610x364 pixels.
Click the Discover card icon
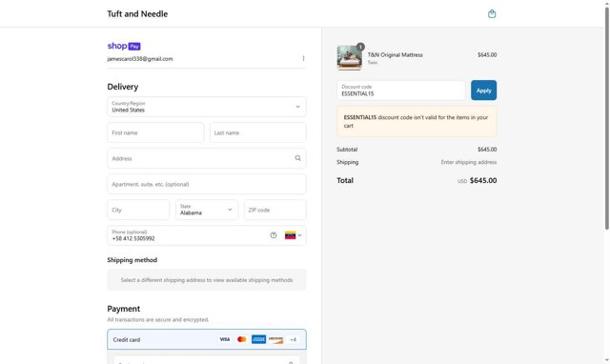pos(275,339)
